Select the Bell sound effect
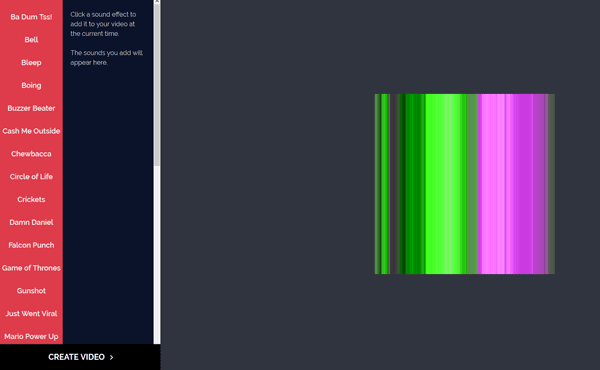 31,40
